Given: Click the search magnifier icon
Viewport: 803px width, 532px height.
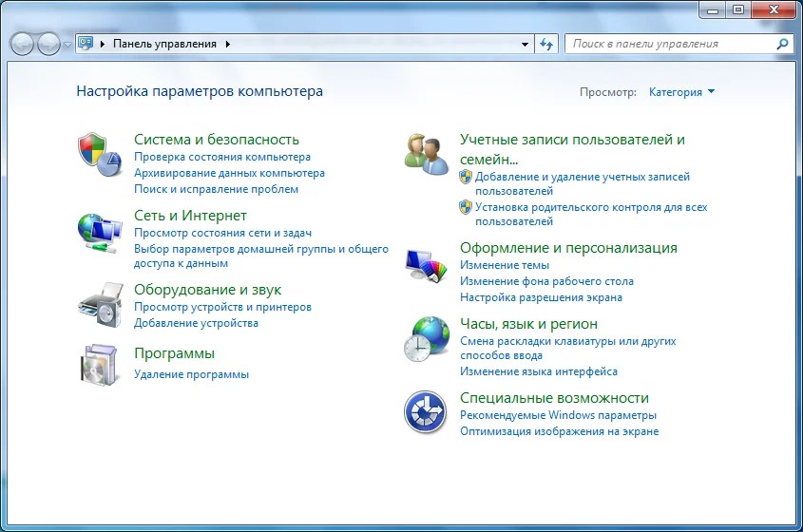Looking at the screenshot, I should 782,44.
